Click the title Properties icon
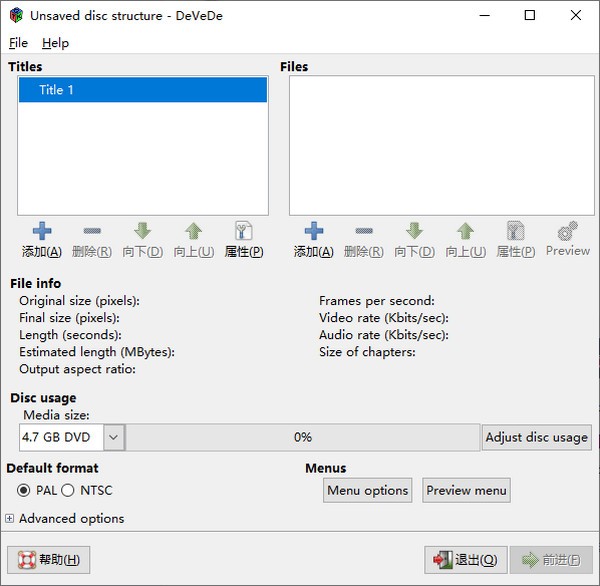 (x=243, y=232)
